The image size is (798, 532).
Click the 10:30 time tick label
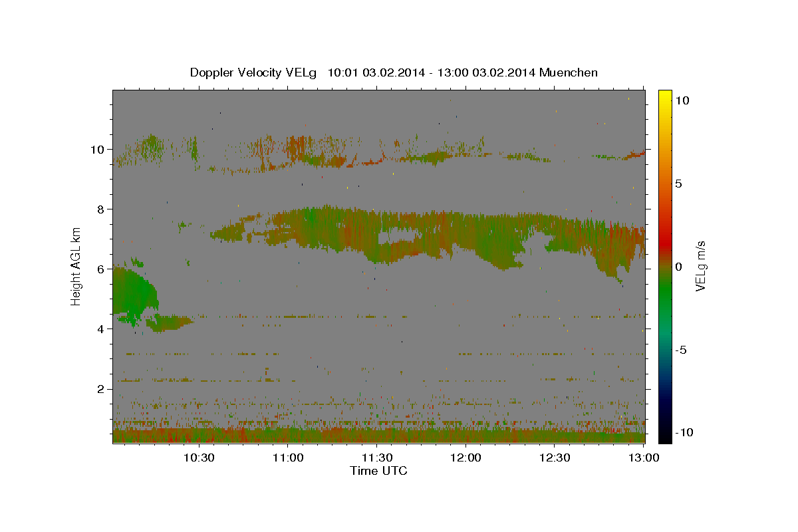click(198, 458)
